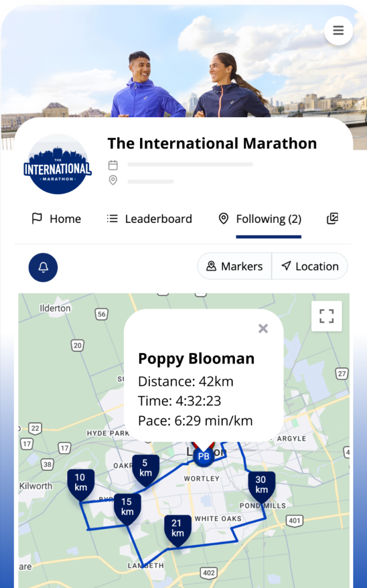Toggle the Markers view
The image size is (367, 588).
coord(234,266)
